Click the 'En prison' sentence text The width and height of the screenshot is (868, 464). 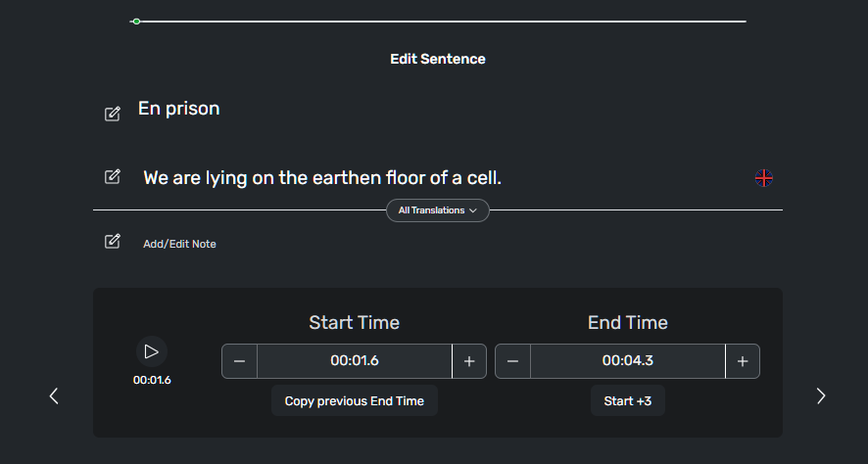coord(178,109)
